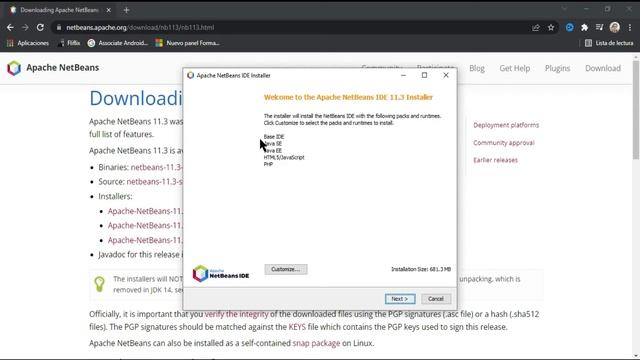Click the installer welcome heading

pos(348,97)
